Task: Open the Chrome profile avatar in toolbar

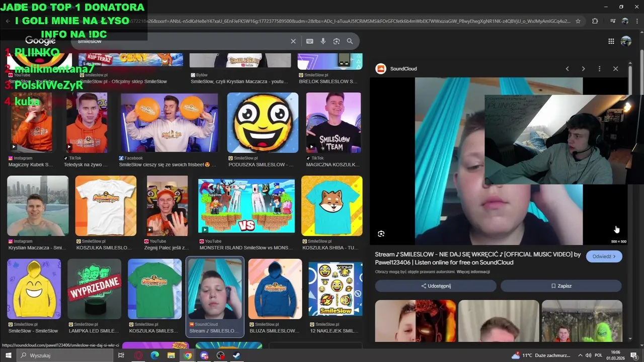Action: pos(625,21)
